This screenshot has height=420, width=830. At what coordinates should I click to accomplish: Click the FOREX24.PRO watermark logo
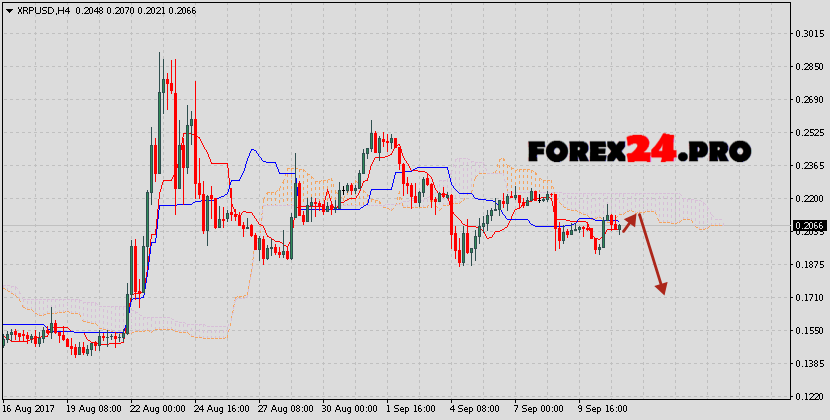[x=639, y=151]
